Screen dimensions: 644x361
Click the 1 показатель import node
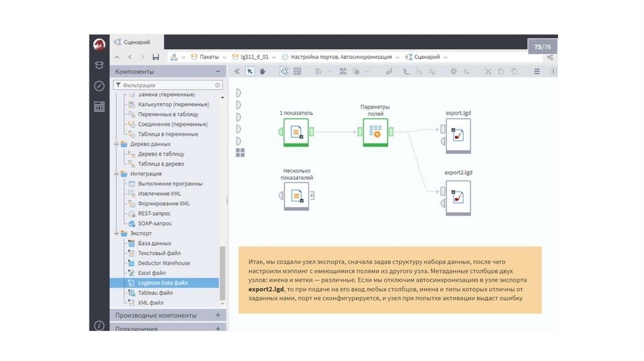pyautogui.click(x=296, y=132)
